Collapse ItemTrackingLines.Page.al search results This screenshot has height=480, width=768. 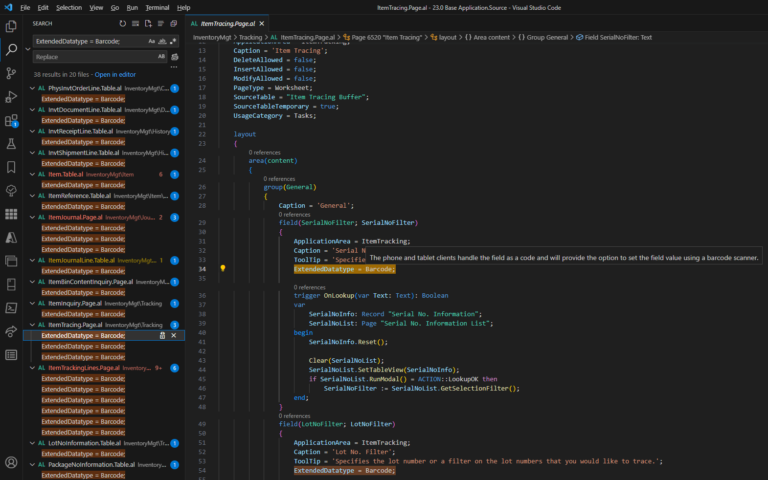tap(32, 368)
